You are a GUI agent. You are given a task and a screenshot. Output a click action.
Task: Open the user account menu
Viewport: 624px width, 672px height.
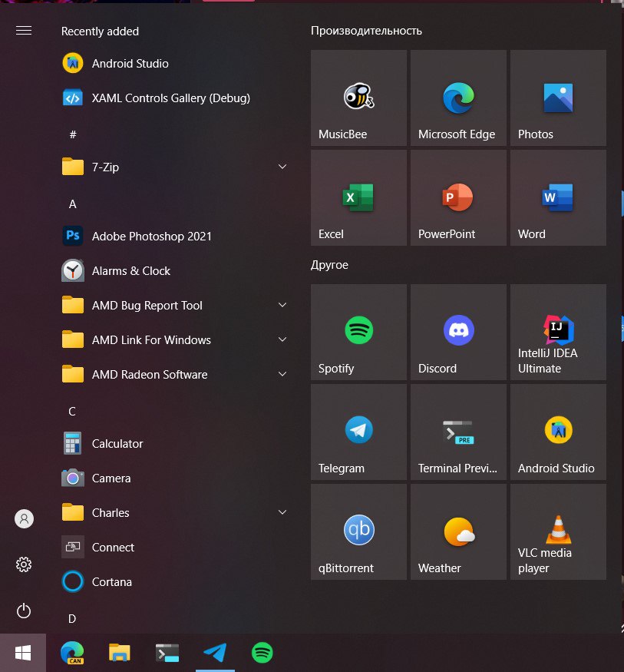pyautogui.click(x=24, y=519)
